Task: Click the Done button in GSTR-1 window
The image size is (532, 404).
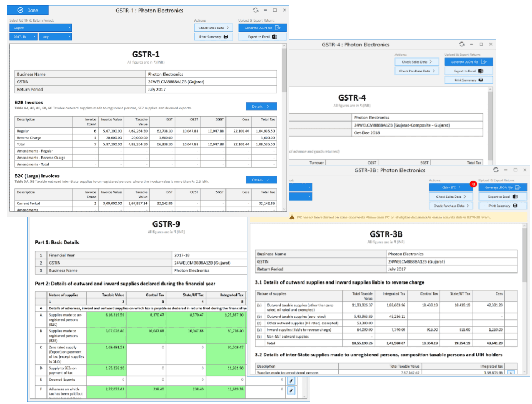Action: (28, 10)
